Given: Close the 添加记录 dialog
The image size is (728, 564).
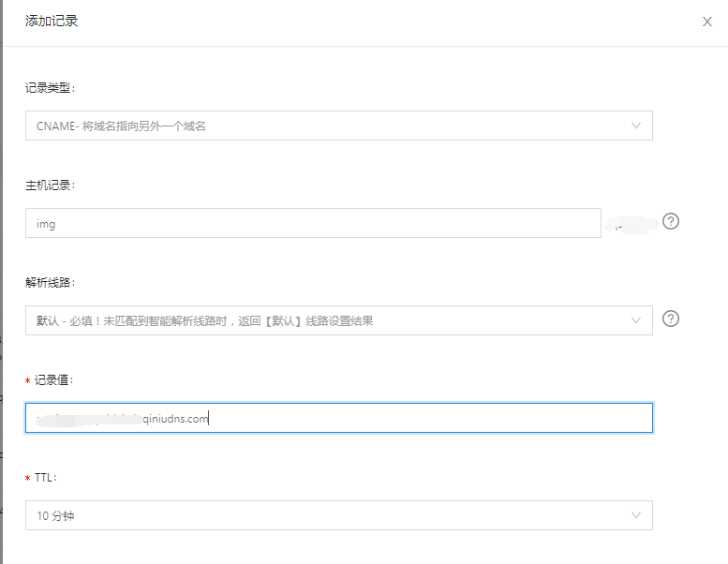Looking at the screenshot, I should [x=707, y=22].
